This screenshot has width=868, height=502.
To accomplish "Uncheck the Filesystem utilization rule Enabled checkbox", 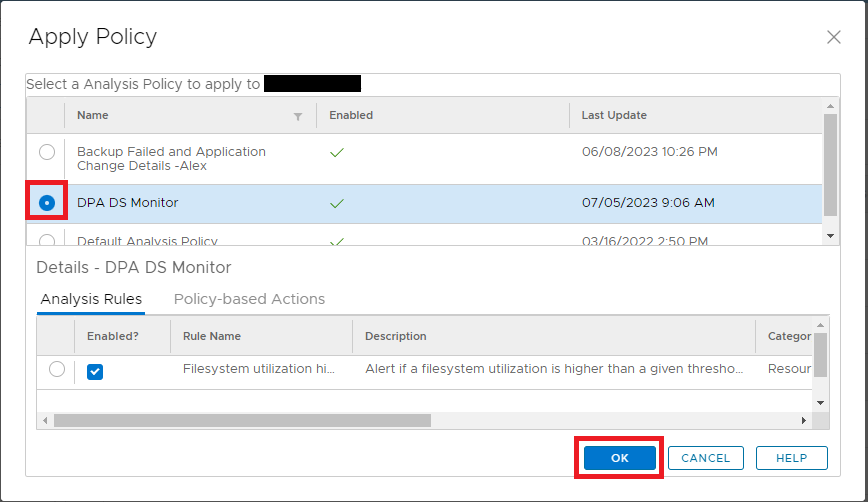I will tap(95, 371).
